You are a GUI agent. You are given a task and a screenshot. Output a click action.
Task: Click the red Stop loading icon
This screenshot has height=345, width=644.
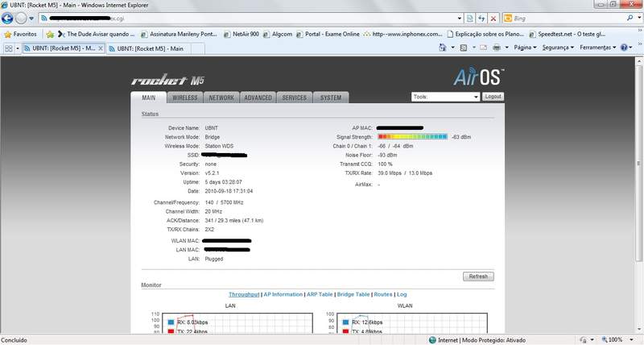click(493, 19)
